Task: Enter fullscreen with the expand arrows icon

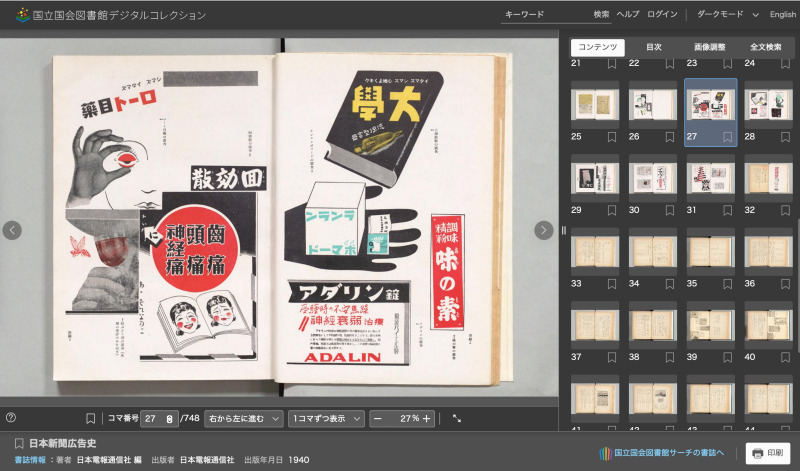Action: pyautogui.click(x=457, y=418)
